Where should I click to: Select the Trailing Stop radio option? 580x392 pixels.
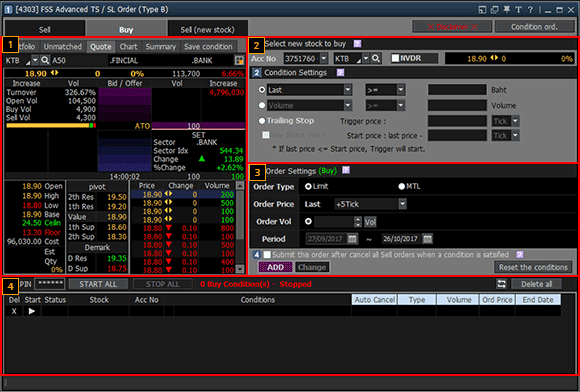click(262, 121)
